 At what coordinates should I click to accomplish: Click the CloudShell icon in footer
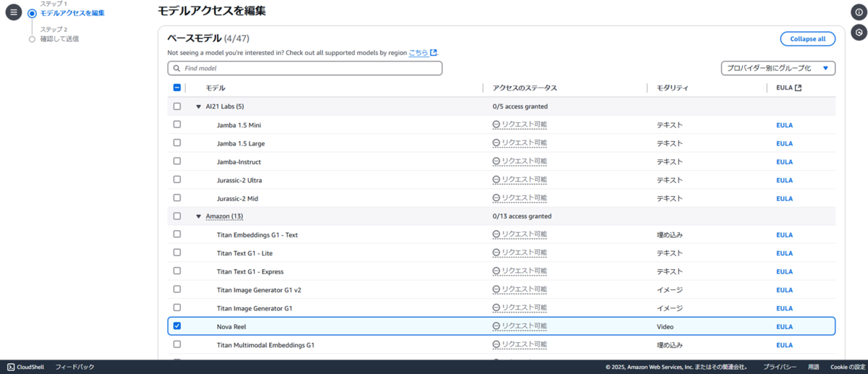tap(11, 367)
